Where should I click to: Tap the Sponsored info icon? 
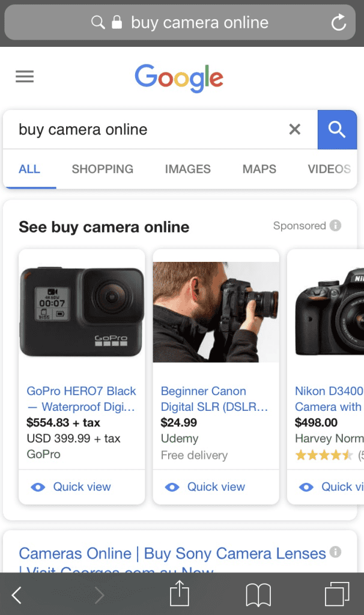[334, 225]
